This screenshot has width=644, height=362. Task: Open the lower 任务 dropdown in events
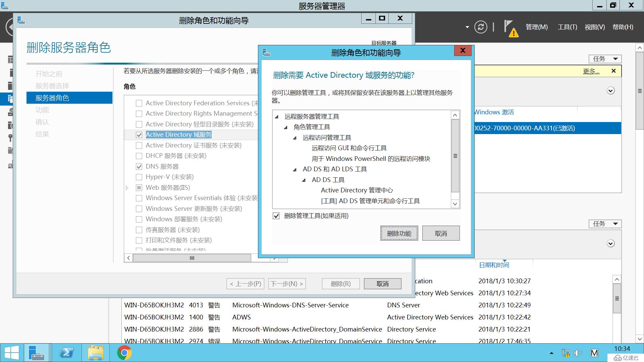tap(605, 224)
